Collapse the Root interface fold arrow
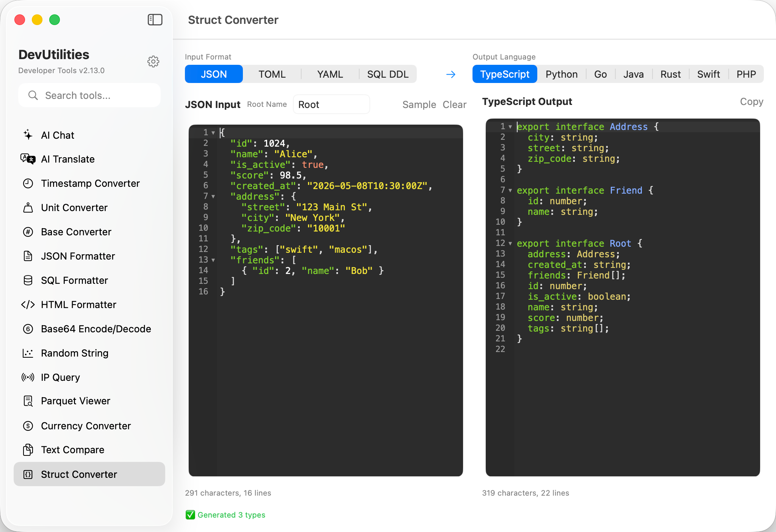Screen dimensions: 776x532 click(510, 243)
